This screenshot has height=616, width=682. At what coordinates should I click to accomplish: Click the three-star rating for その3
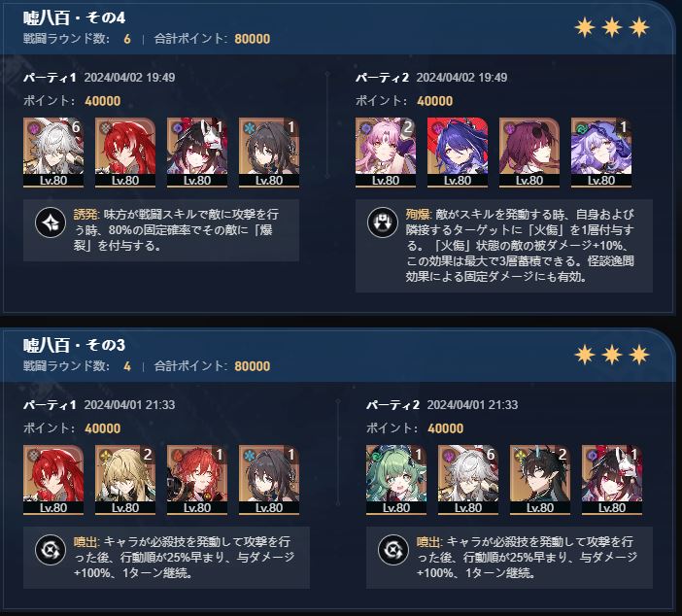[612, 356]
